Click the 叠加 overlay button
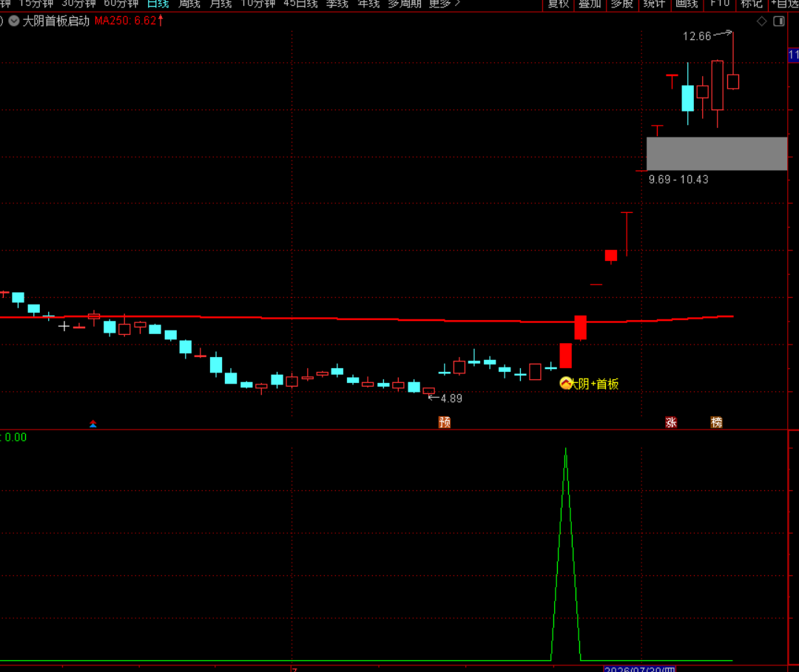Viewport: 799px width, 672px height. pyautogui.click(x=590, y=4)
